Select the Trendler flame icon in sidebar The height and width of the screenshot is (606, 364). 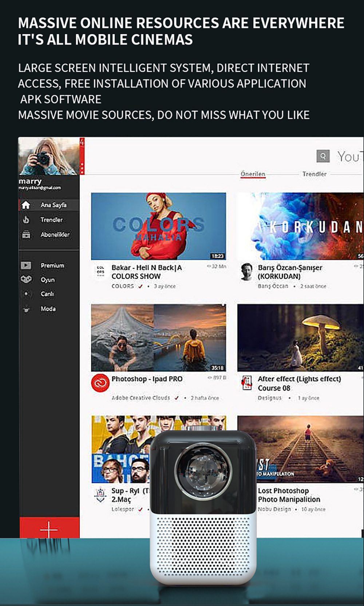click(26, 220)
